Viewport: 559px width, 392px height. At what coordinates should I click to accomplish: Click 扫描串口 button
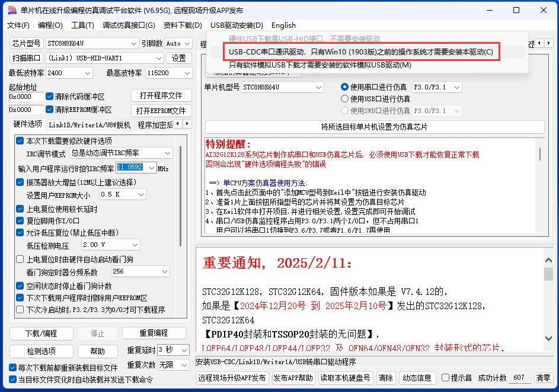point(27,58)
